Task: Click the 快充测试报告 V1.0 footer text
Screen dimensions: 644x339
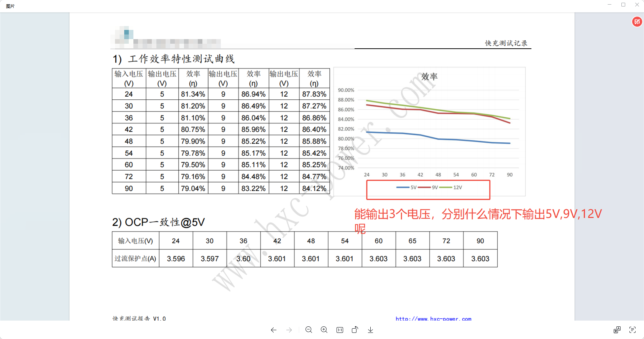Action: click(139, 319)
